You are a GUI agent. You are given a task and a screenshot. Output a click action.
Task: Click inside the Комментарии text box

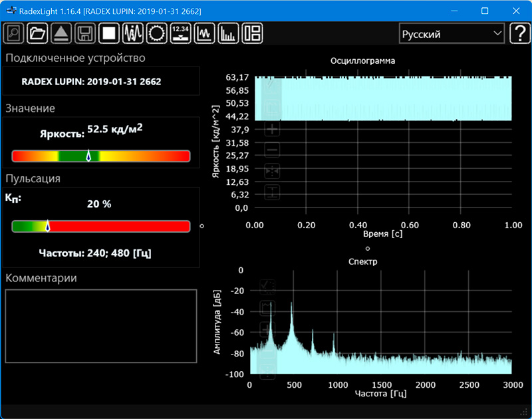pyautogui.click(x=101, y=326)
